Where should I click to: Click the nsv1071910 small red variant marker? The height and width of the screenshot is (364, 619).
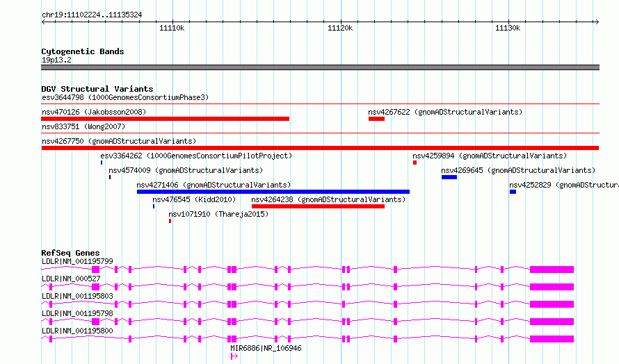pyautogui.click(x=170, y=221)
